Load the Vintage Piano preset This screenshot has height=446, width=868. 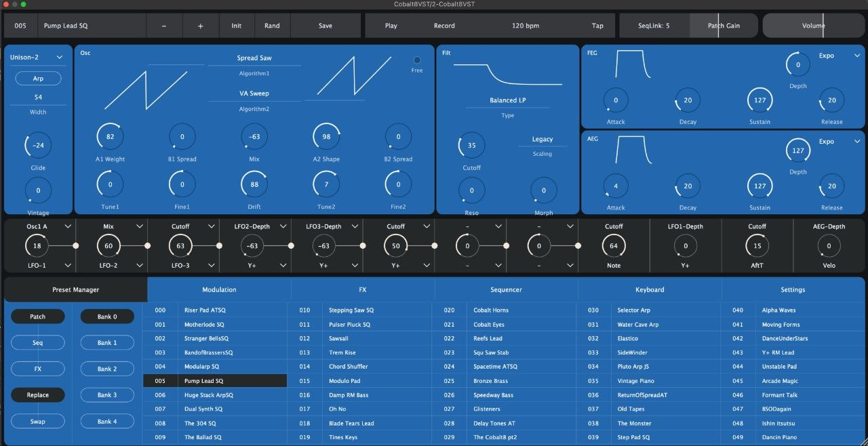point(649,381)
